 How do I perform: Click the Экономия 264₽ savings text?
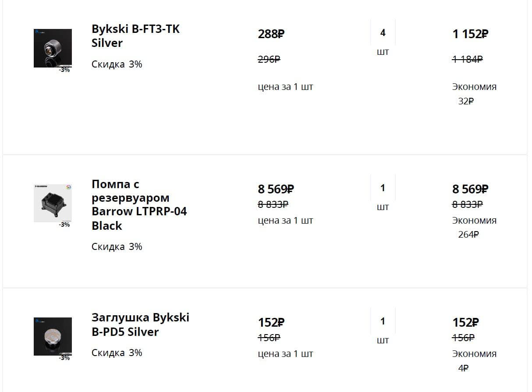click(474, 227)
